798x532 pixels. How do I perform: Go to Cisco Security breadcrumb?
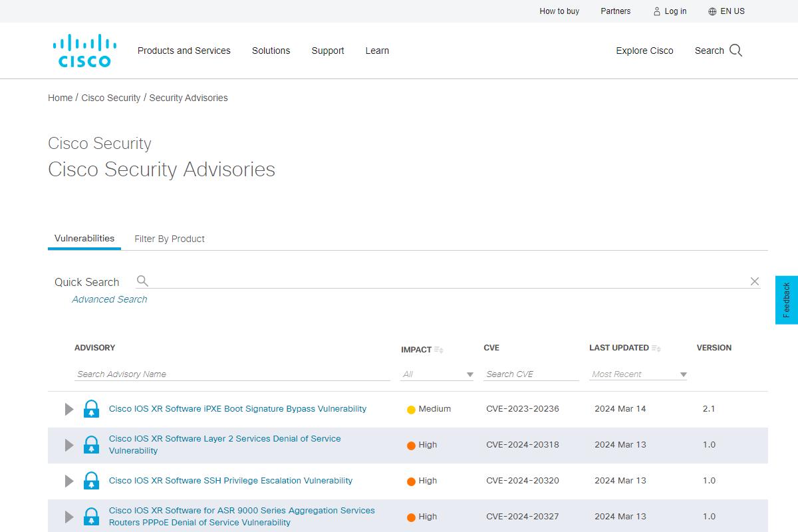pyautogui.click(x=111, y=98)
